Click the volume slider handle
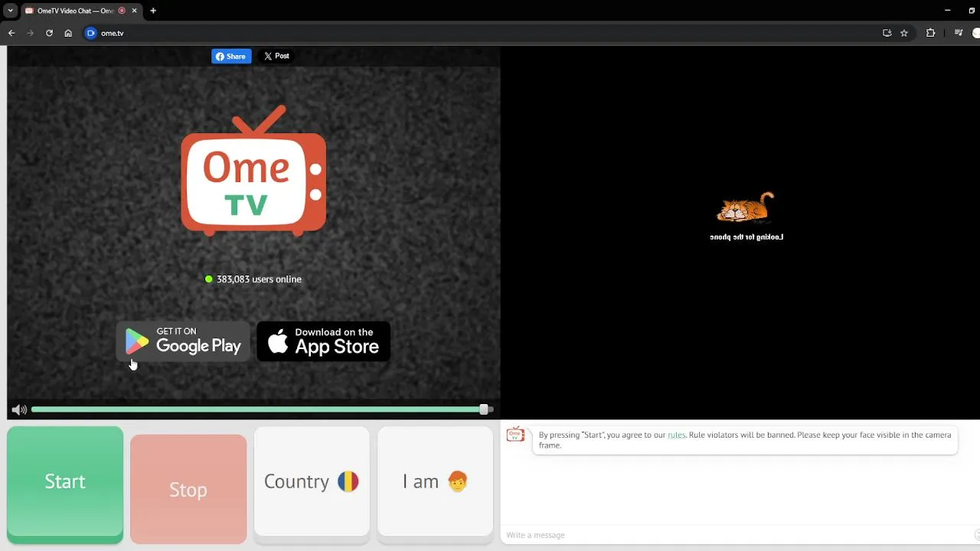This screenshot has height=551, width=980. pos(484,409)
